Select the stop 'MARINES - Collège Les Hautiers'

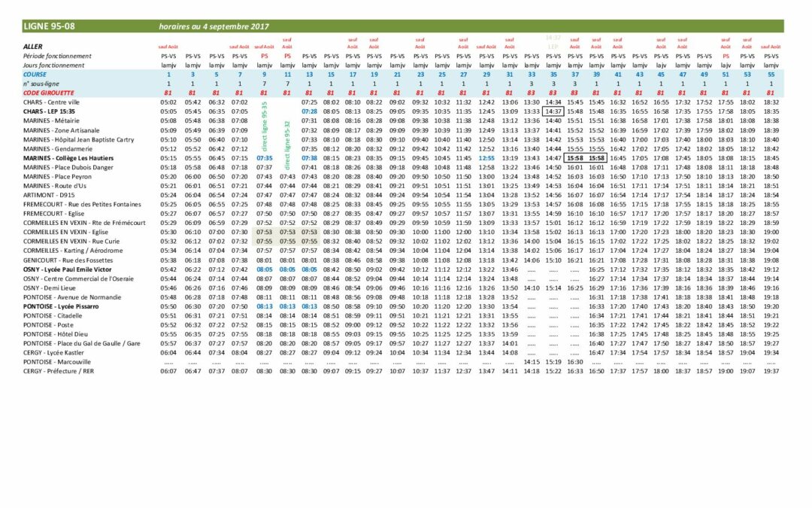click(x=68, y=158)
